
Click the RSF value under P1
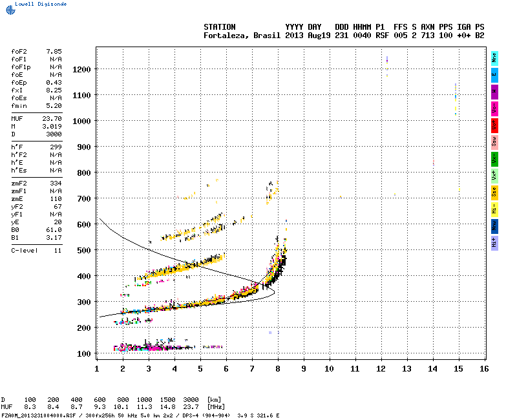click(x=383, y=36)
